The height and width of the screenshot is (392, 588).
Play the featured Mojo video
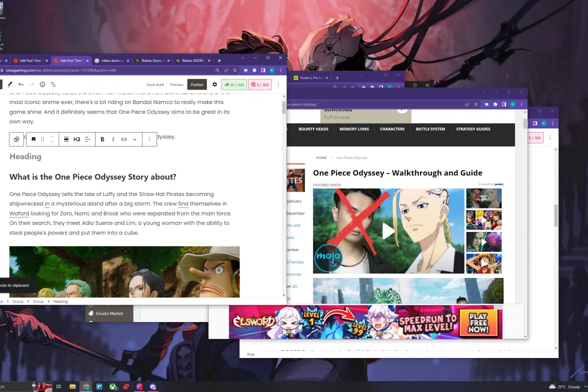pyautogui.click(x=388, y=230)
